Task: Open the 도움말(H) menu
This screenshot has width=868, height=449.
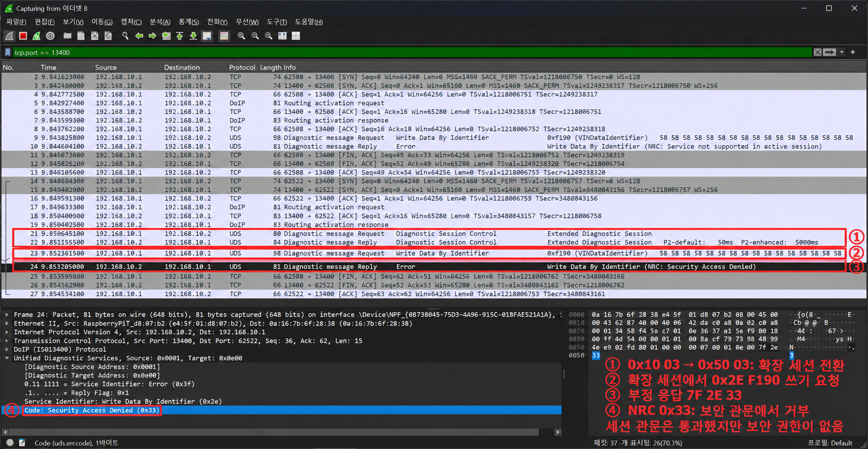Action: pos(309,22)
